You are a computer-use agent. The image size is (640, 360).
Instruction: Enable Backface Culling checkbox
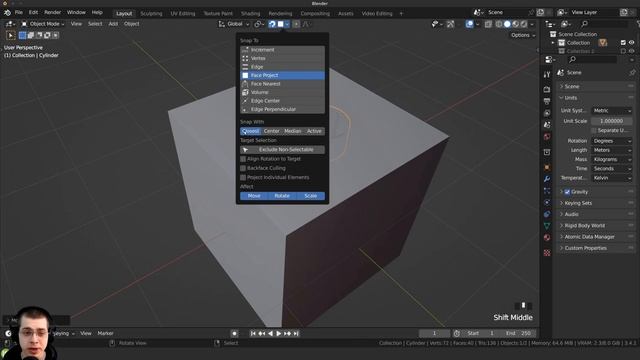pyautogui.click(x=243, y=168)
